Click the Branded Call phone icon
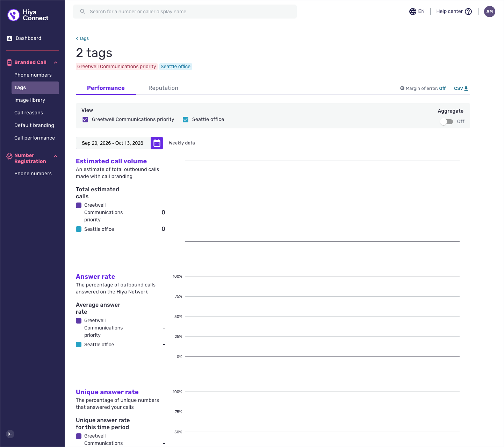Image resolution: width=504 pixels, height=447 pixels. [9, 63]
